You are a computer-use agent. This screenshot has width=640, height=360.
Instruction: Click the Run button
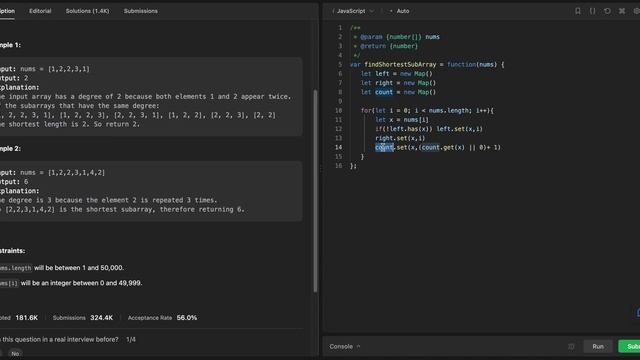[598, 347]
